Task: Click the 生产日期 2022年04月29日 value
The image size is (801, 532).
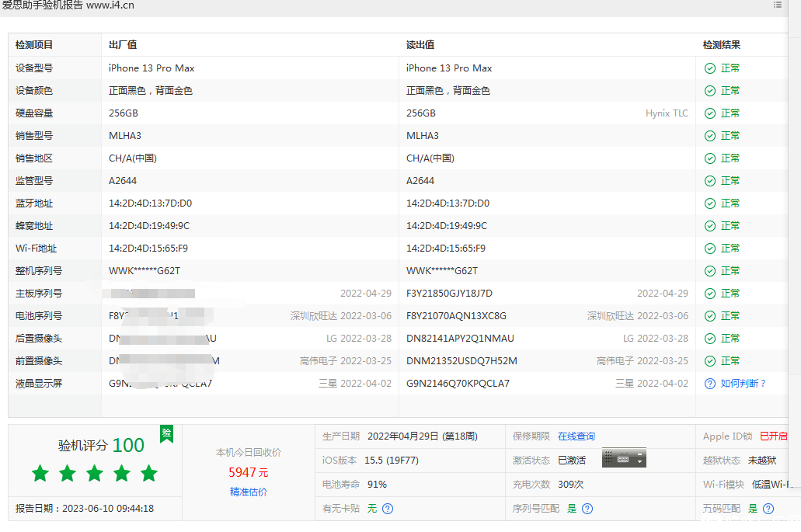Action: pyautogui.click(x=423, y=436)
